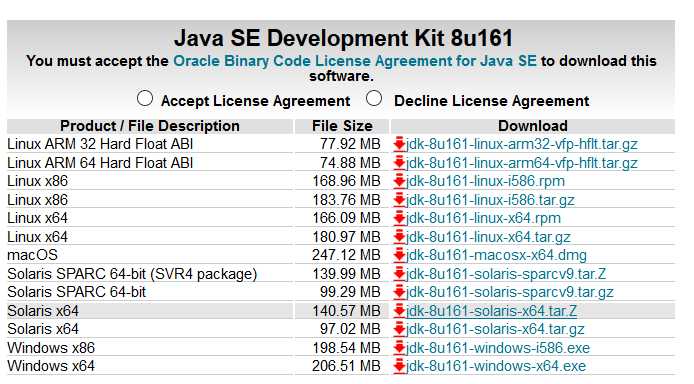Viewport: 694px width, 384px height.
Task: Click the 206.51 MB file size
Action: click(x=346, y=366)
